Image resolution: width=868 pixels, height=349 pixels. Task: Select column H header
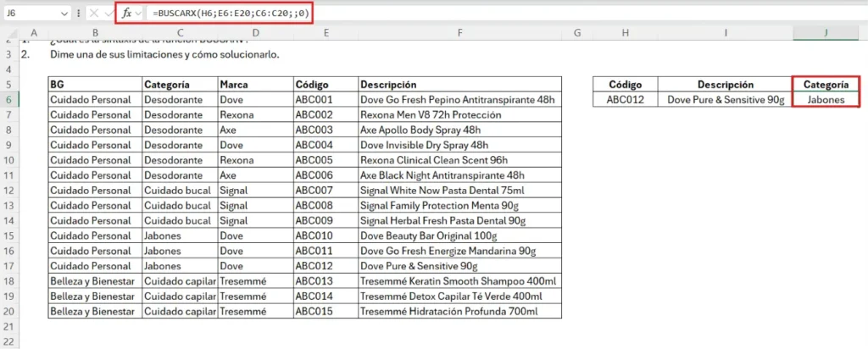click(625, 33)
